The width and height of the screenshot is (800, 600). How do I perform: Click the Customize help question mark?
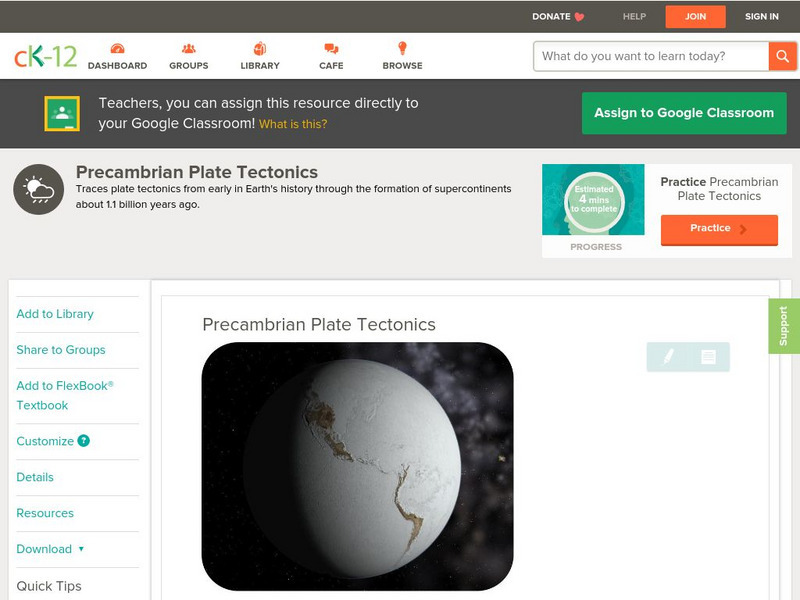pos(84,441)
